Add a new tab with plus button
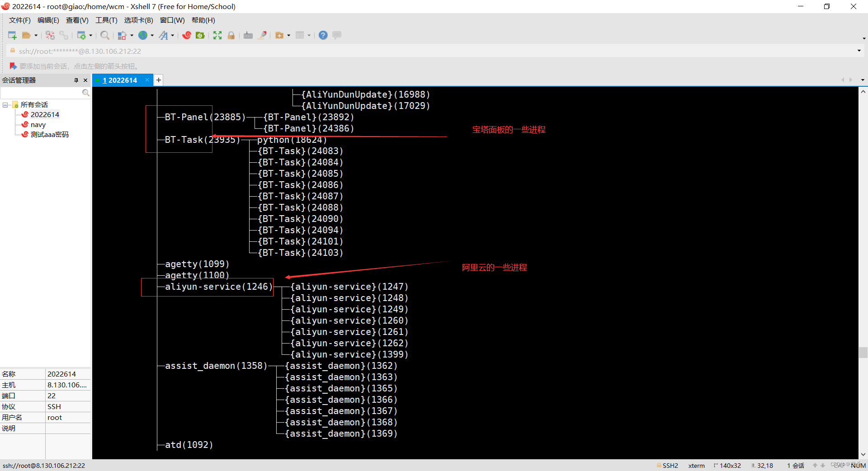868x471 pixels. pyautogui.click(x=159, y=80)
